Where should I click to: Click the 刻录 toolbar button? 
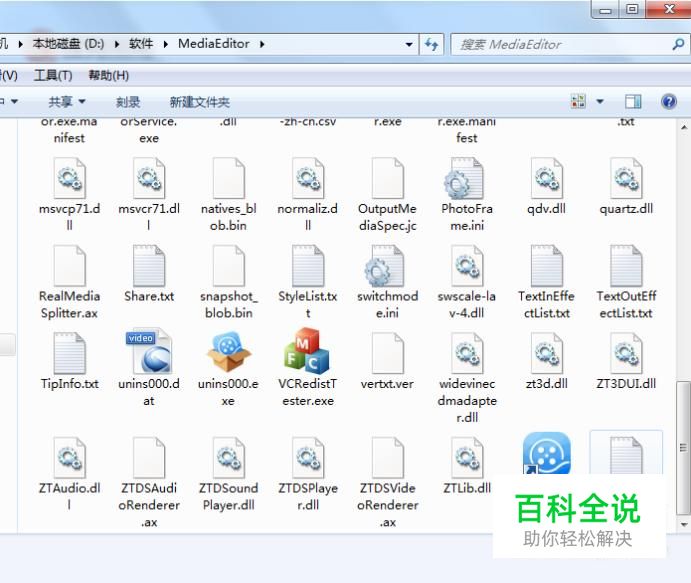128,102
